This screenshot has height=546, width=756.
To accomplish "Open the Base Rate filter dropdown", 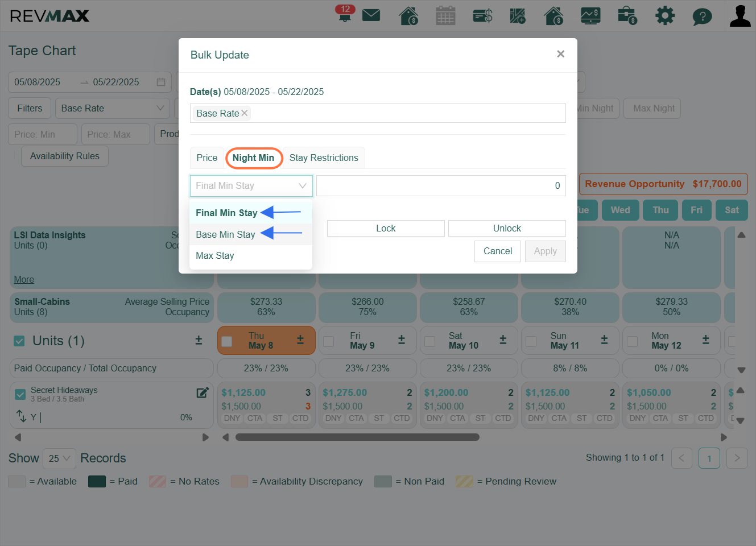I will (113, 108).
